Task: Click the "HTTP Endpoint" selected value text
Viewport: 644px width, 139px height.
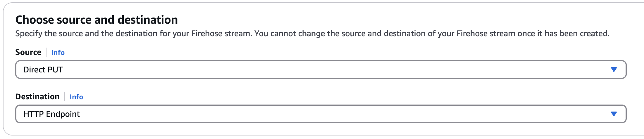Action: tap(51, 114)
